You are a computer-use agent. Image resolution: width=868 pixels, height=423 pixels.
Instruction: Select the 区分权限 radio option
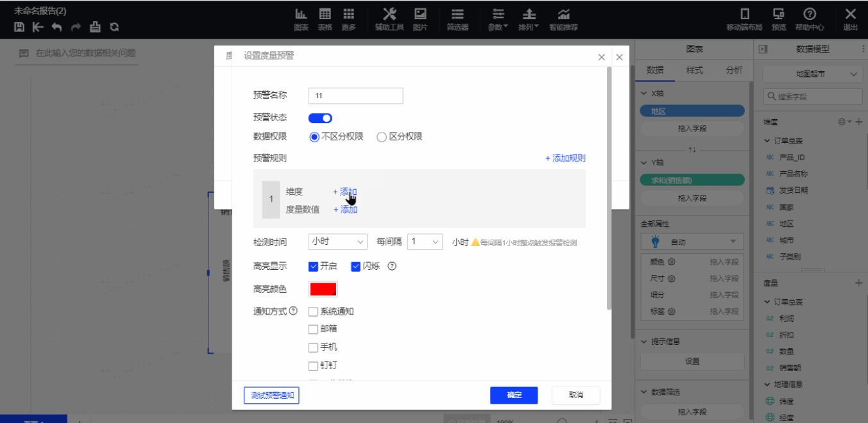(x=382, y=137)
